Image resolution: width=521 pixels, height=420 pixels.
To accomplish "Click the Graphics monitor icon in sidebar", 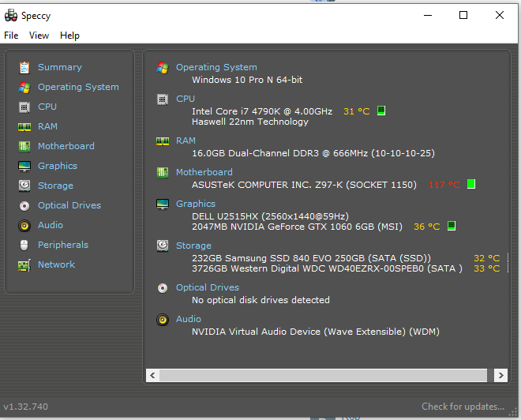I will click(24, 166).
